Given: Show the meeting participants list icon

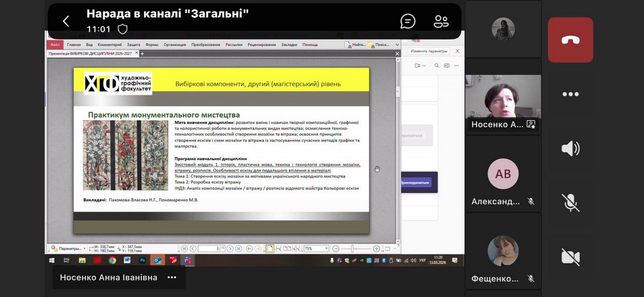Looking at the screenshot, I should coord(441,21).
